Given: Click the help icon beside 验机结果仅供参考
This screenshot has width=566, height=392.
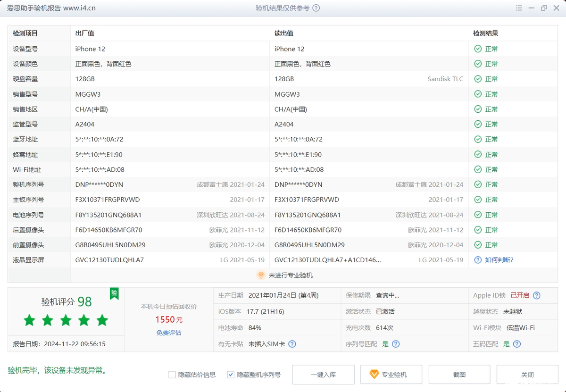Looking at the screenshot, I should click(x=316, y=8).
